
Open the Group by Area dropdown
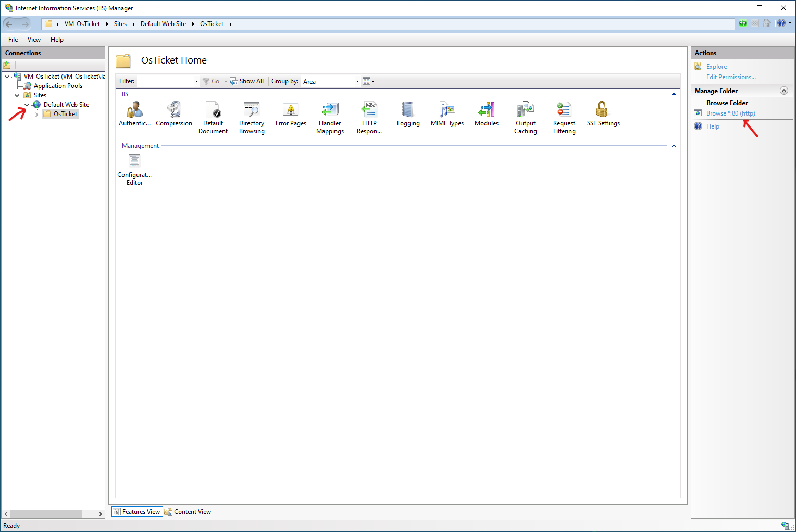click(x=357, y=82)
